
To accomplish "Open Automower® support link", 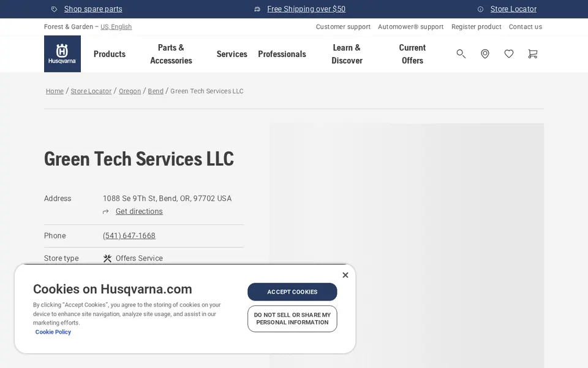I will tap(410, 26).
